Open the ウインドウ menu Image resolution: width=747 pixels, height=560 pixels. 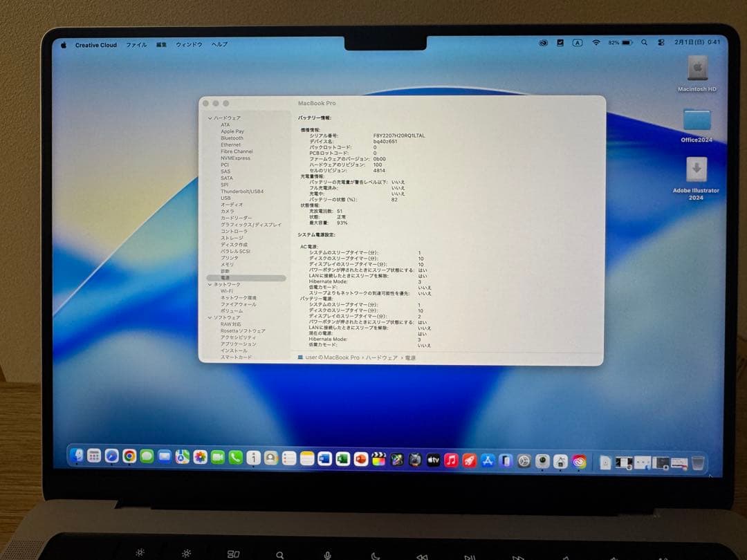point(189,45)
